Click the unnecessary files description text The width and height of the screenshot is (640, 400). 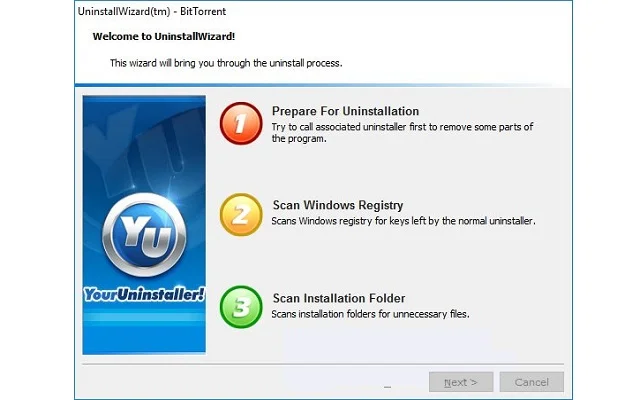click(x=370, y=314)
